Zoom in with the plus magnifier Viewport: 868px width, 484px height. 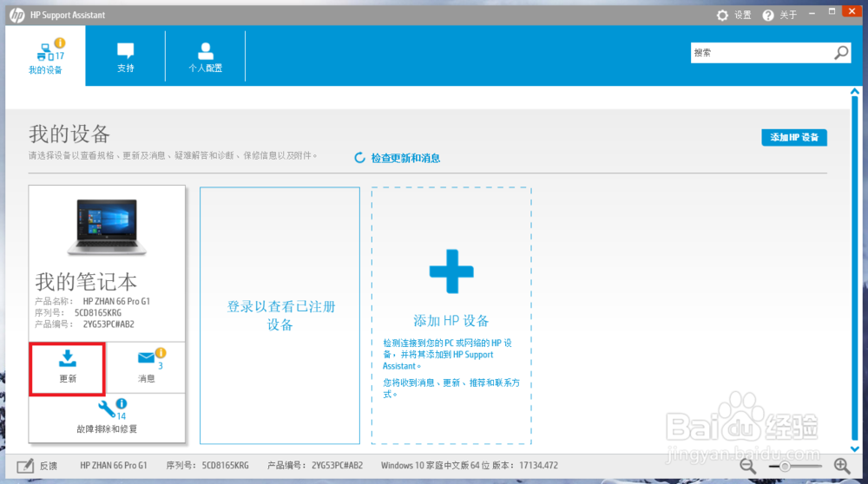tap(842, 467)
